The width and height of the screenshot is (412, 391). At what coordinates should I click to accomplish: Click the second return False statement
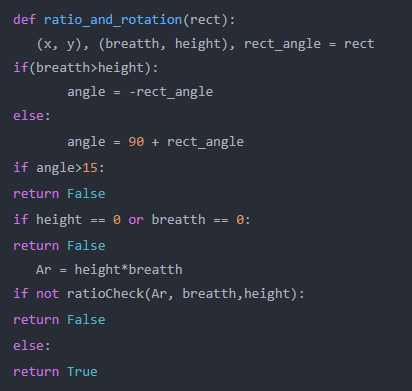pyautogui.click(x=59, y=246)
